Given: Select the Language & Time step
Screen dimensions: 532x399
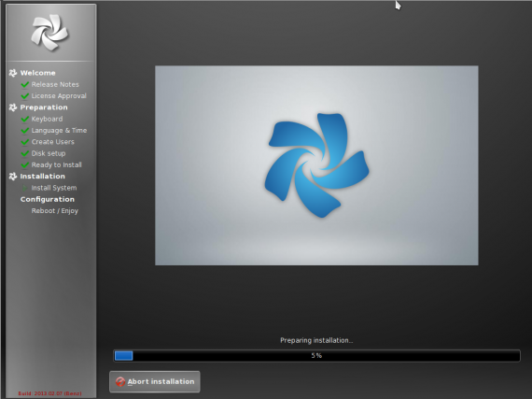Looking at the screenshot, I should click(x=59, y=131).
